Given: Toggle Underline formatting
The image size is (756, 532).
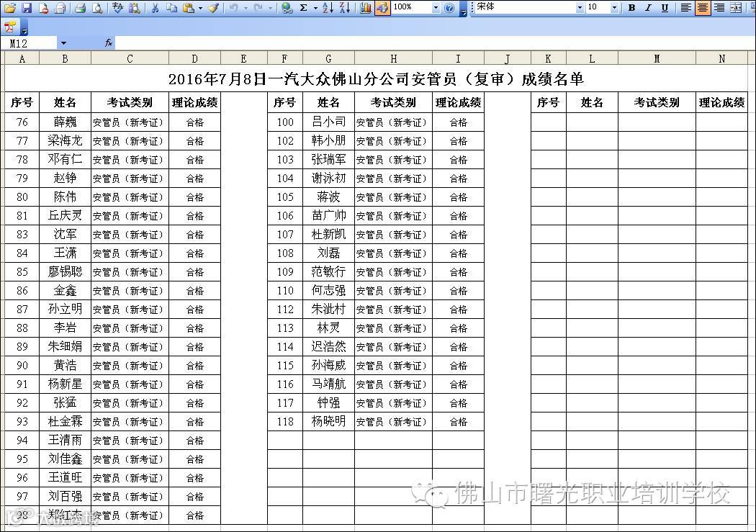Looking at the screenshot, I should pos(665,8).
